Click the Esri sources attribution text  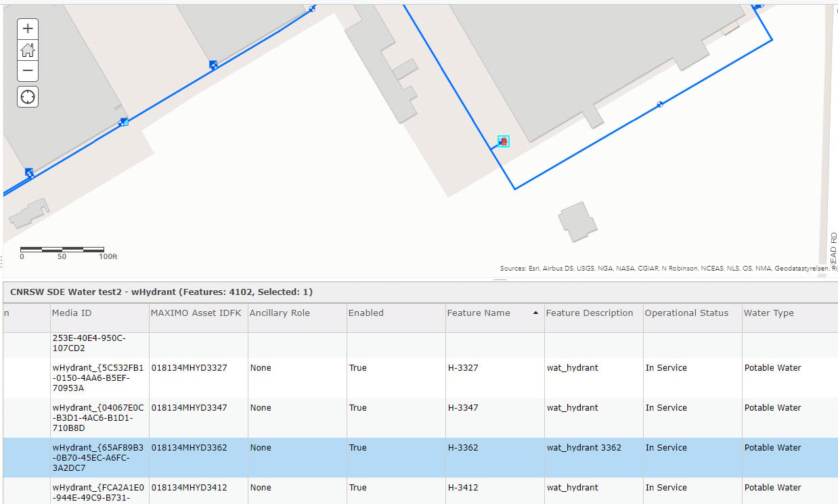click(669, 269)
